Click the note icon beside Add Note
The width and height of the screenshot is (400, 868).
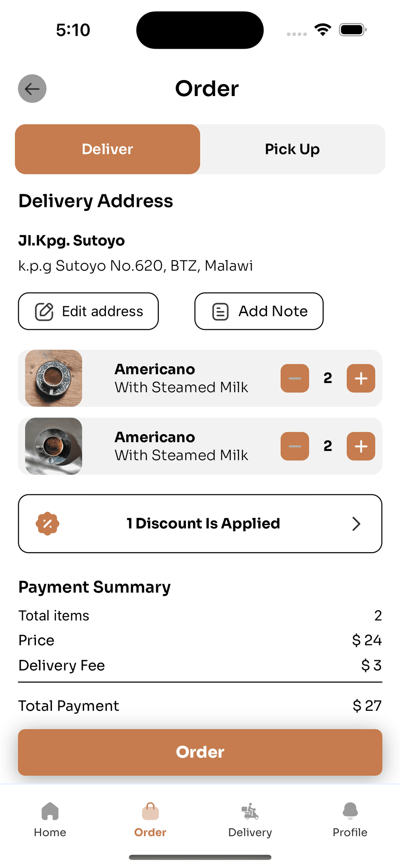pyautogui.click(x=220, y=311)
